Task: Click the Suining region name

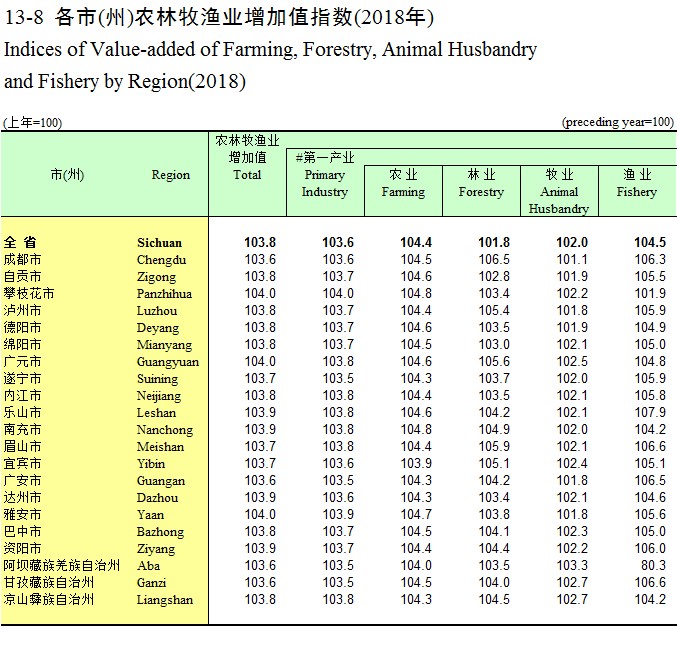Action: pyautogui.click(x=157, y=379)
